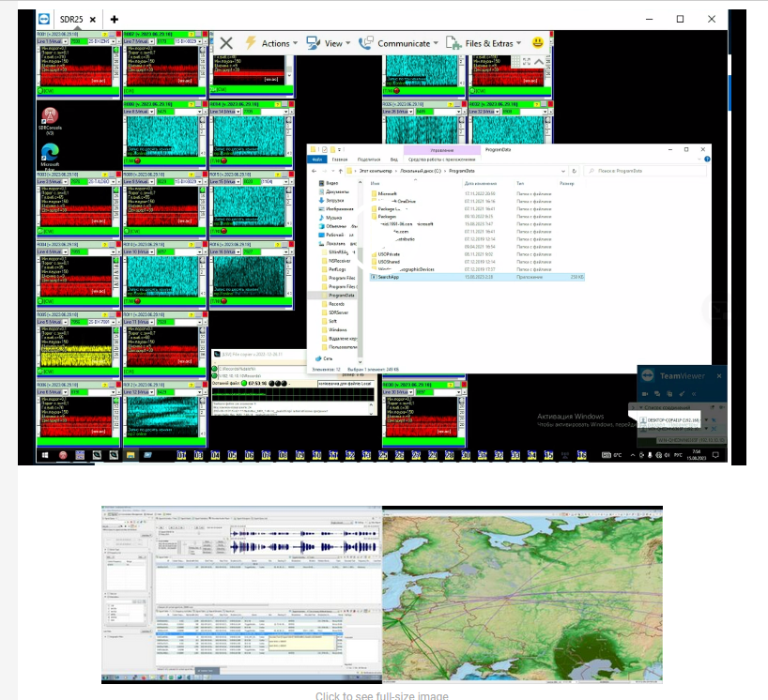Open the remote Windows Start menu
Screen dimensions: 768x700
45,455
